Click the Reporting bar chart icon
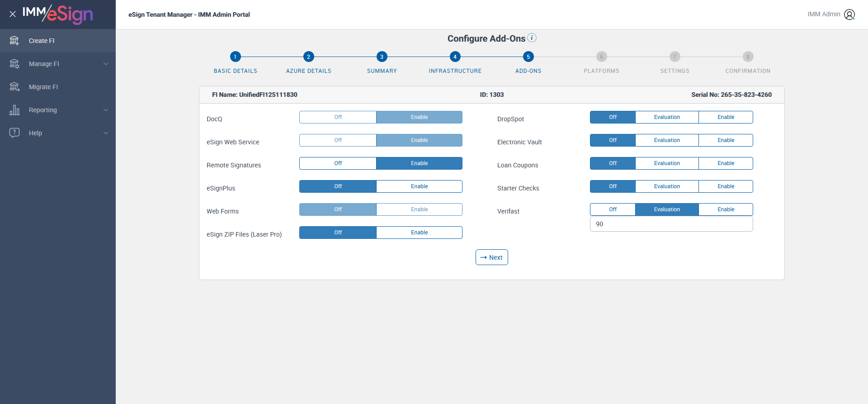This screenshot has width=868, height=404. tap(14, 110)
